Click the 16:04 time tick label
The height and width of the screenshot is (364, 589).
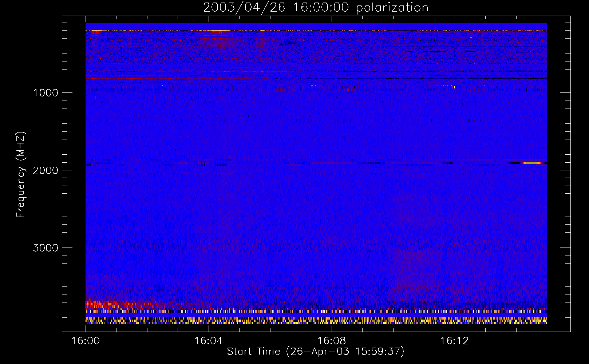[x=209, y=341]
